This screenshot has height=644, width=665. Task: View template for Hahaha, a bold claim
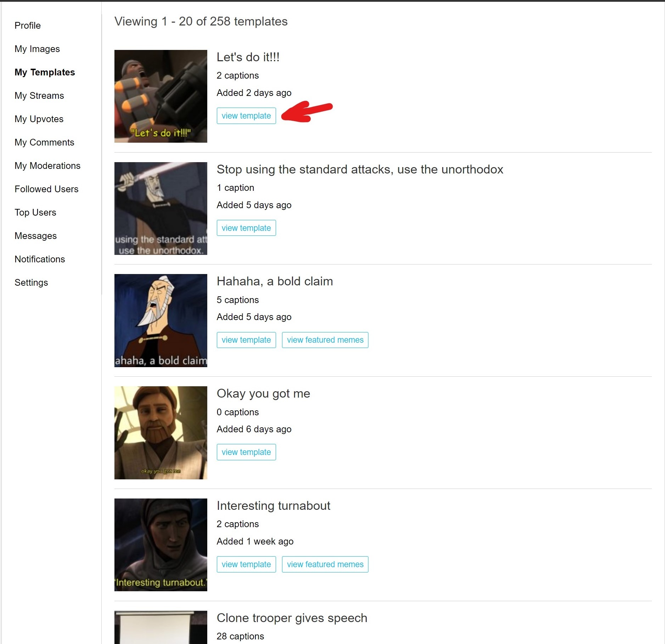(x=246, y=340)
